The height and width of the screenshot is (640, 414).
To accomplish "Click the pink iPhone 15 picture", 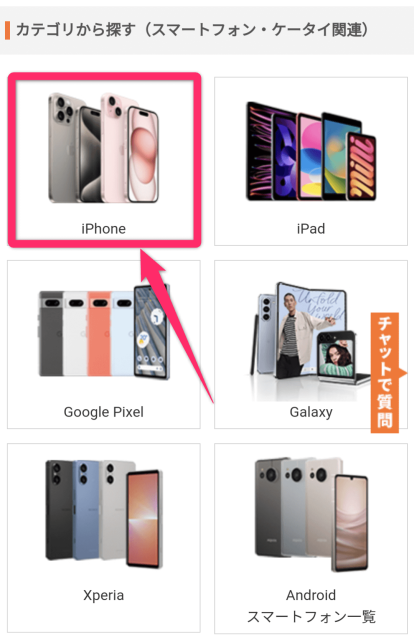I will pos(130,148).
